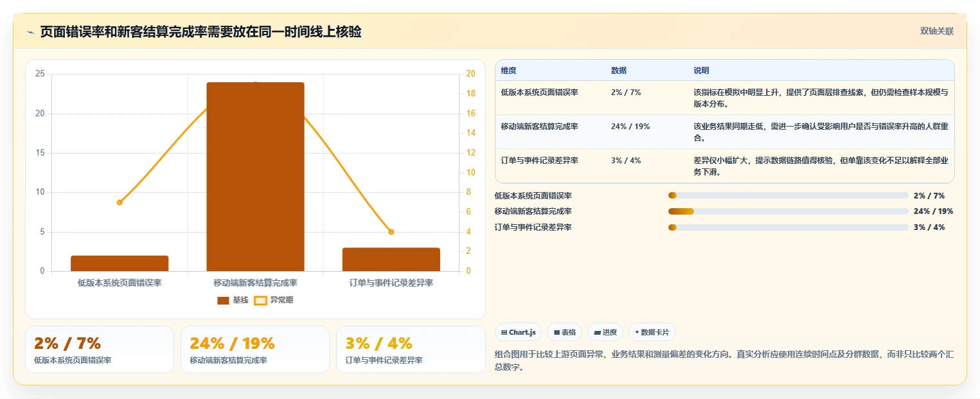This screenshot has width=980, height=399.
Task: Open the 2% / 7% stat card
Action: (x=100, y=350)
